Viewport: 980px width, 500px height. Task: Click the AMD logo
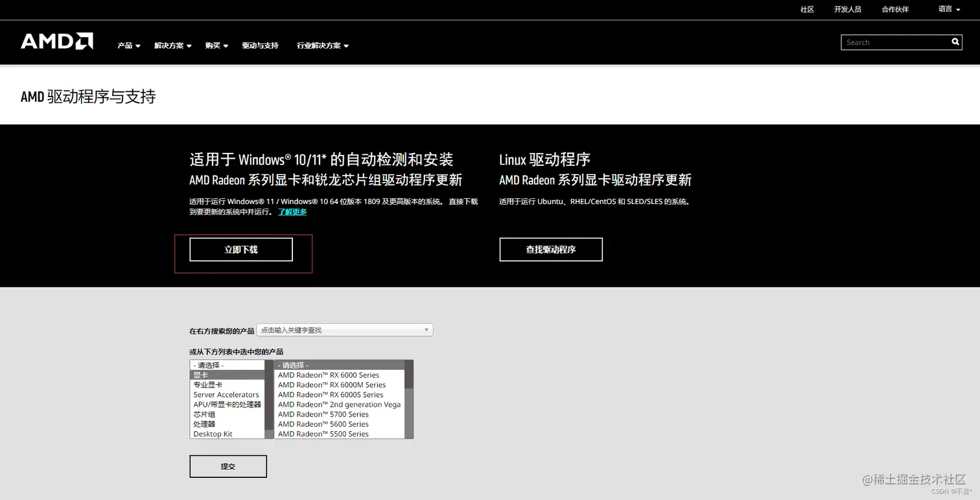click(57, 41)
